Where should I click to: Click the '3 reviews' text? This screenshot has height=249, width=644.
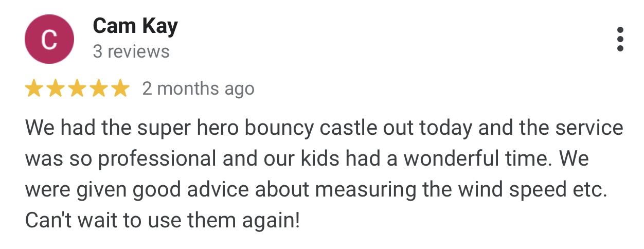coord(131,51)
